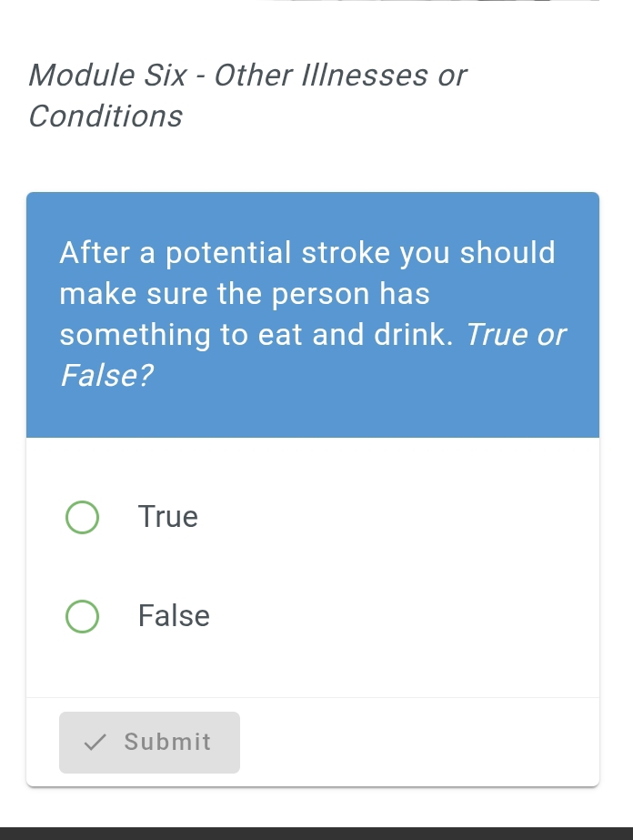Click the italic "True or False?" text
Viewport: 633px width, 840px height.
(x=516, y=335)
